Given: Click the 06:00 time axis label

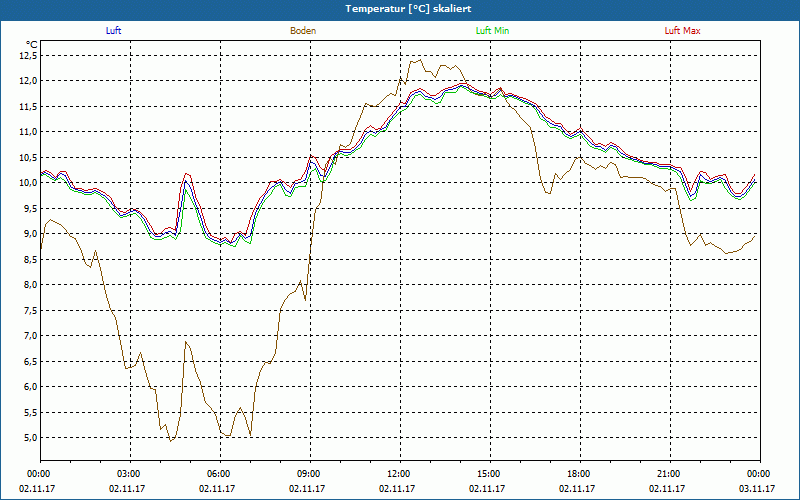Looking at the screenshot, I should click(217, 474).
